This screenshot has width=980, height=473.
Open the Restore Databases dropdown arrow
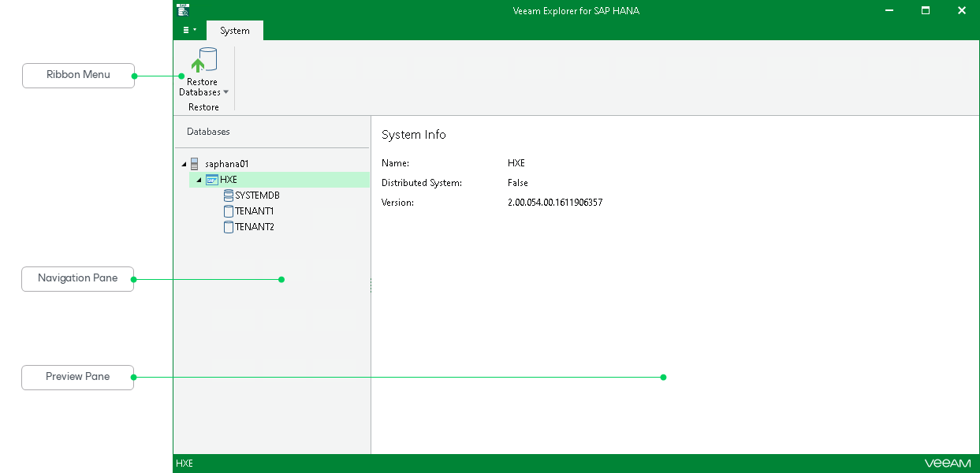click(226, 92)
